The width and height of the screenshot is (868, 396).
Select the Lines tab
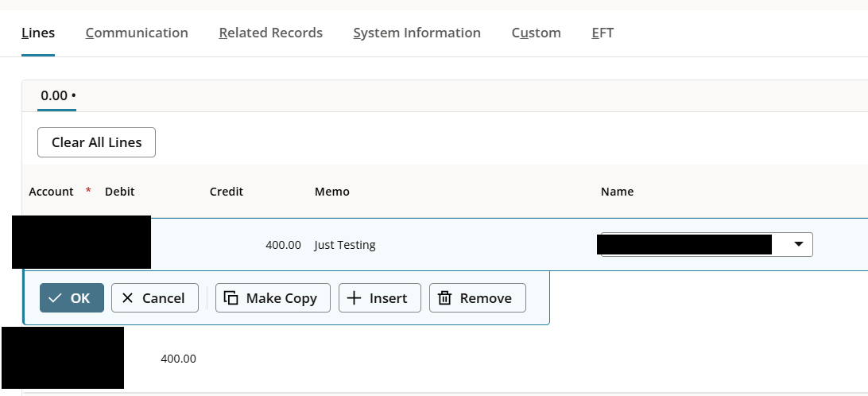[38, 33]
